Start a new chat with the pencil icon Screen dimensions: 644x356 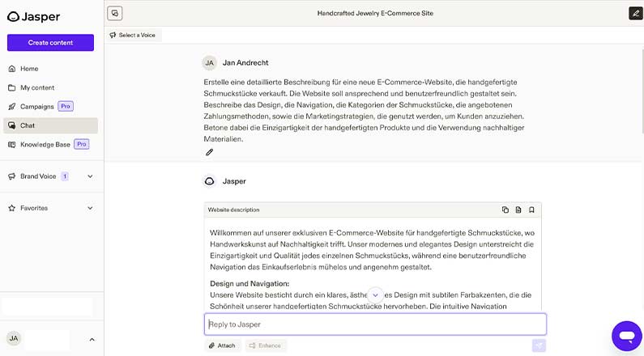click(636, 13)
